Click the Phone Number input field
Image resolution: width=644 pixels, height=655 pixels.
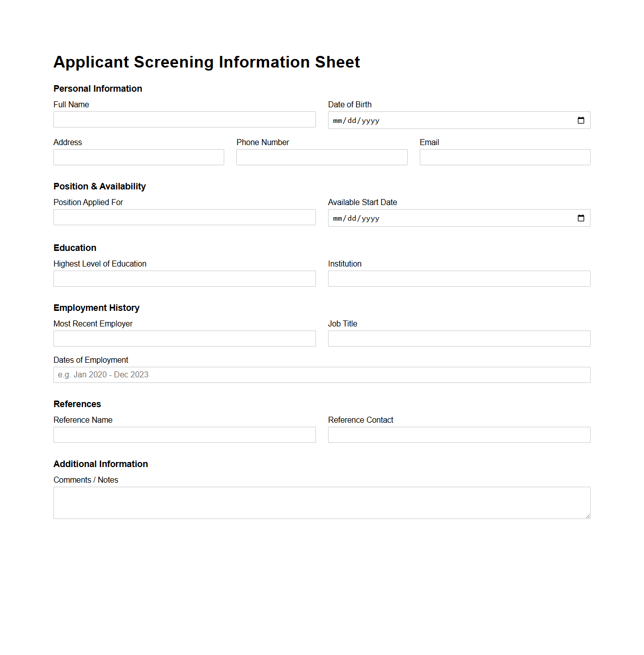click(321, 157)
